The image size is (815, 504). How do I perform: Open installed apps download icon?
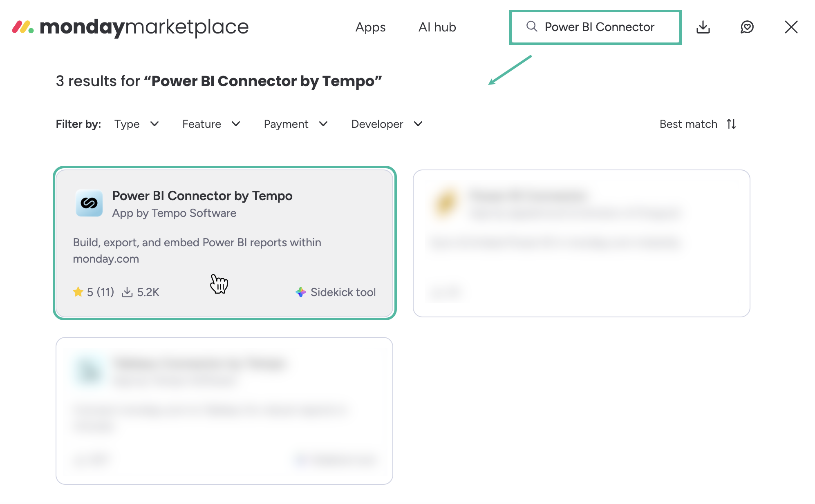tap(703, 27)
